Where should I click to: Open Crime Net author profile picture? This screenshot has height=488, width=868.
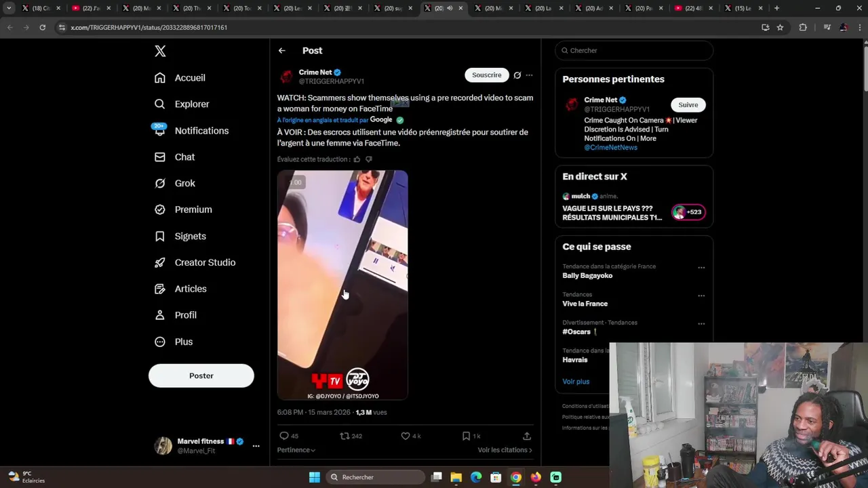[286, 77]
